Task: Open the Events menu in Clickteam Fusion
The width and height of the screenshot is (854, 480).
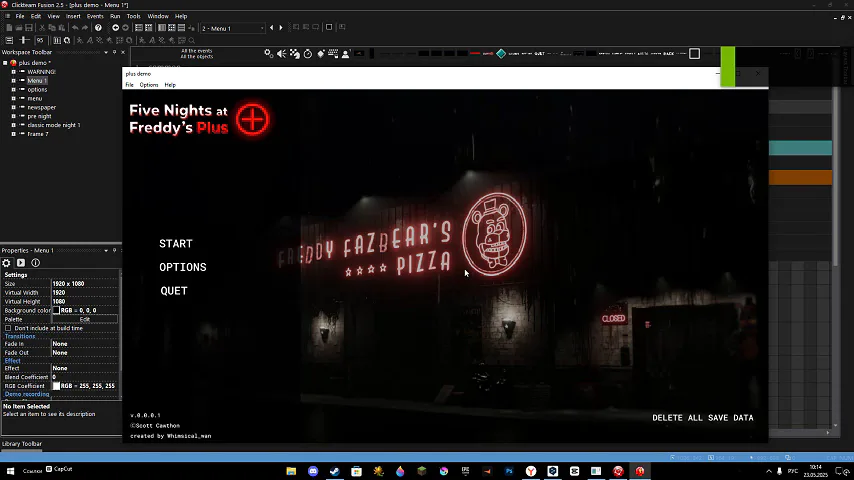Action: (x=95, y=16)
